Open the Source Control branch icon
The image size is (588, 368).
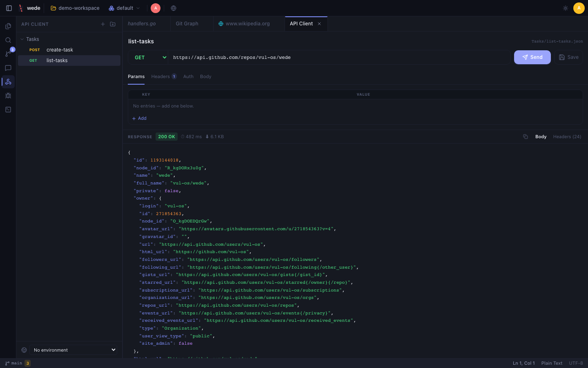[8, 54]
